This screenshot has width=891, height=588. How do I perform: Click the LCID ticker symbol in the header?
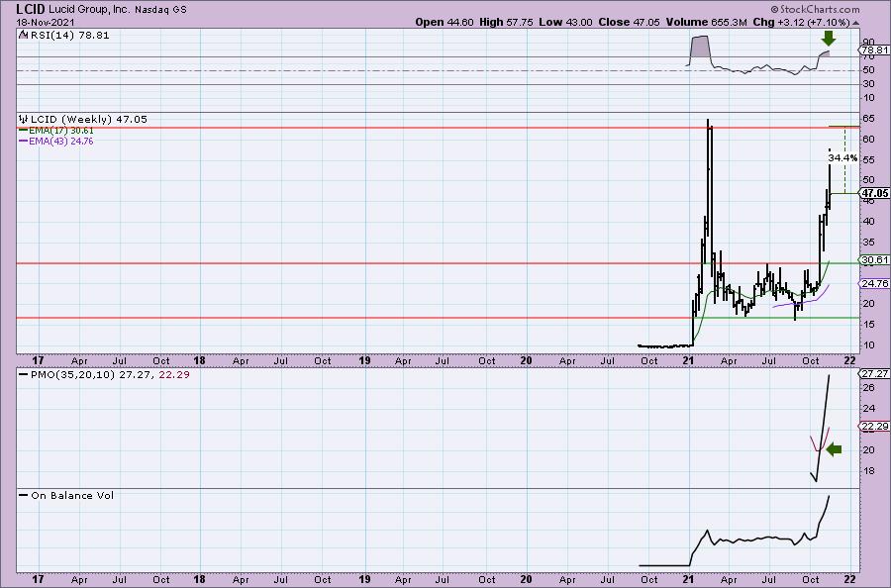click(32, 9)
